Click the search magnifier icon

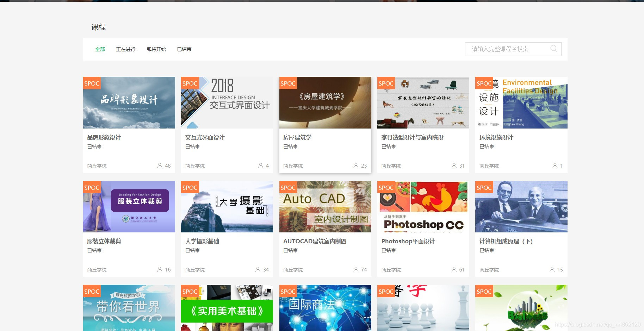pos(553,49)
